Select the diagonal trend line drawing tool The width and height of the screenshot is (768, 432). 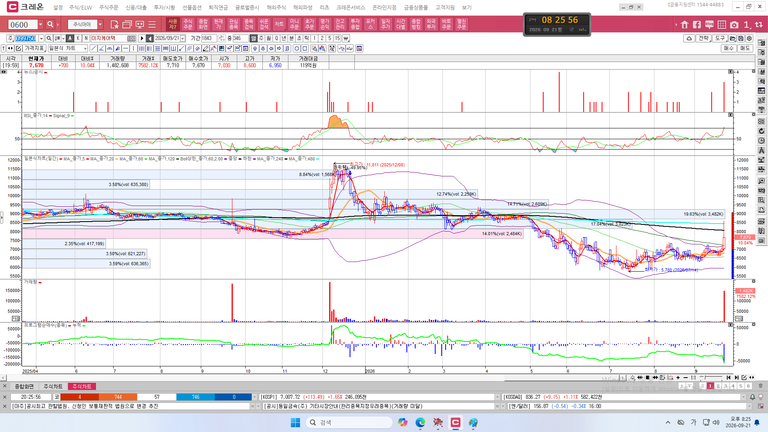tap(93, 48)
